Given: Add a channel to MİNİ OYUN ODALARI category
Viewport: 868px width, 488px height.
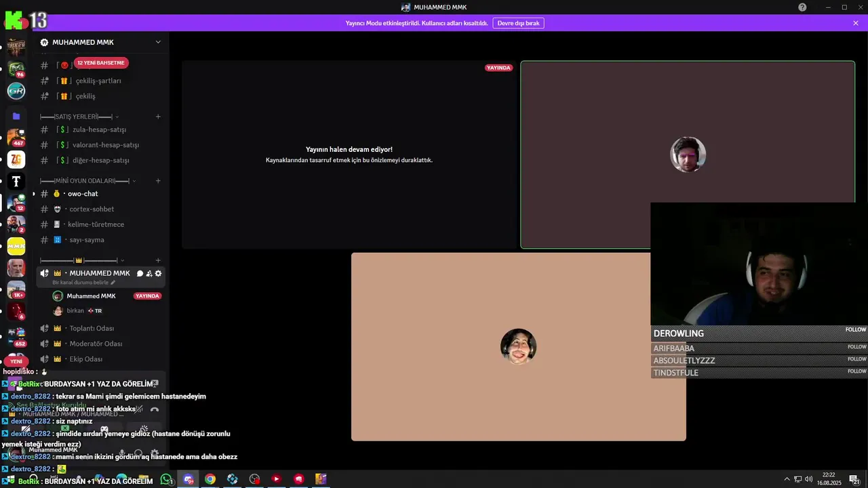Looking at the screenshot, I should pos(158,181).
